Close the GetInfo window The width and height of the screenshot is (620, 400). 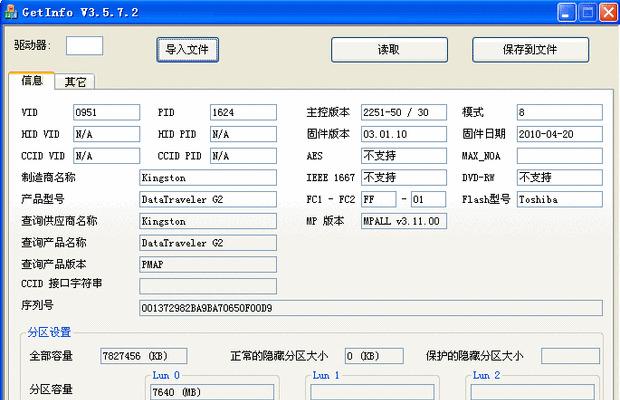(608, 12)
